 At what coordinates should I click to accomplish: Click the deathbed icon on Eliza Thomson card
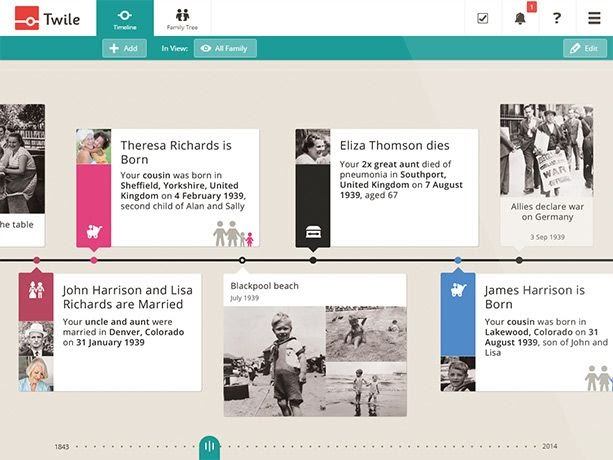point(313,232)
